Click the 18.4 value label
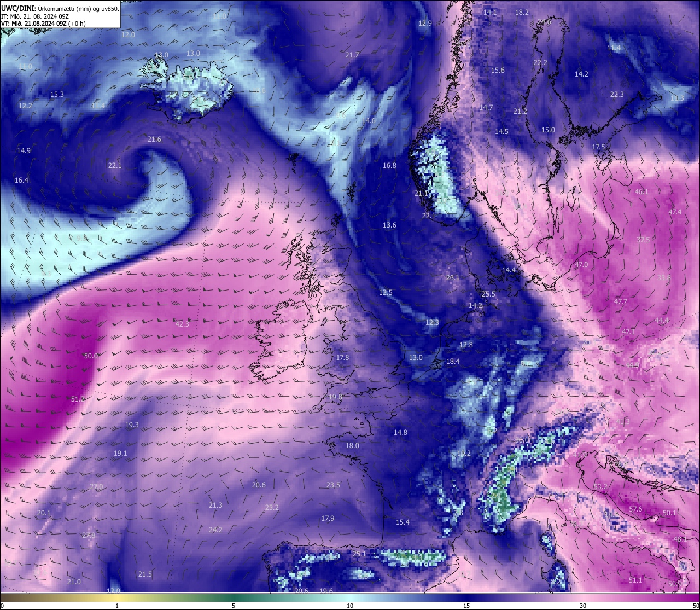The height and width of the screenshot is (610, 700). point(453,361)
